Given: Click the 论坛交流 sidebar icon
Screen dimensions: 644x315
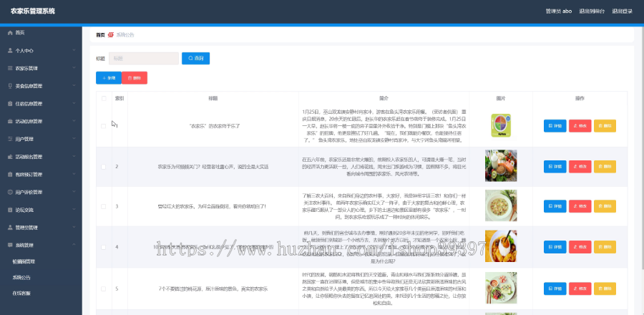Looking at the screenshot, I should click(10, 210).
